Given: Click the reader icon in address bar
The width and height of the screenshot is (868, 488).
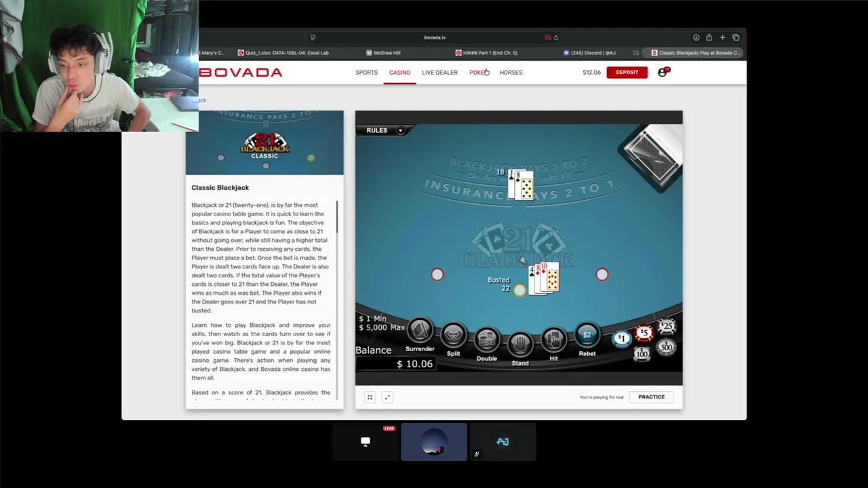Looking at the screenshot, I should coord(313,37).
